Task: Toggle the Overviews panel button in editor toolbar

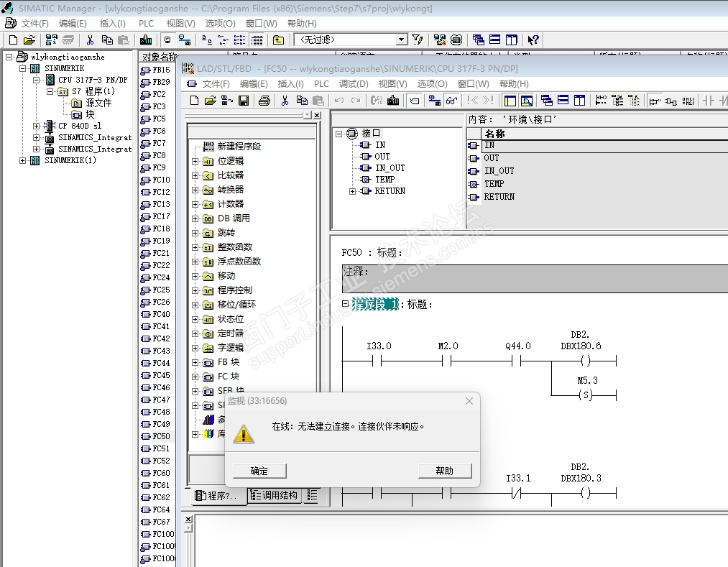Action: click(x=510, y=101)
